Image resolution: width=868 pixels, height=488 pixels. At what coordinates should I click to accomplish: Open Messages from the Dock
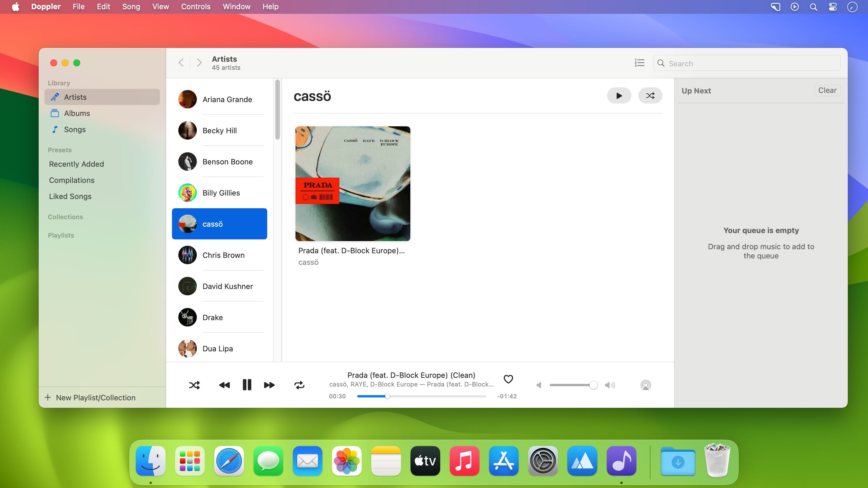pyautogui.click(x=268, y=461)
